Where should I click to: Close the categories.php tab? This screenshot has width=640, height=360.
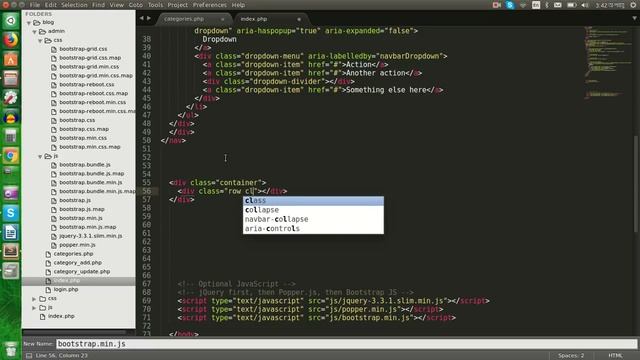click(x=222, y=19)
